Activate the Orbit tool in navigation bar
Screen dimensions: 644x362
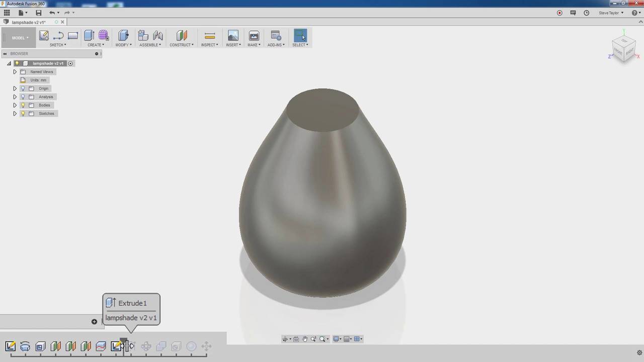point(285,339)
